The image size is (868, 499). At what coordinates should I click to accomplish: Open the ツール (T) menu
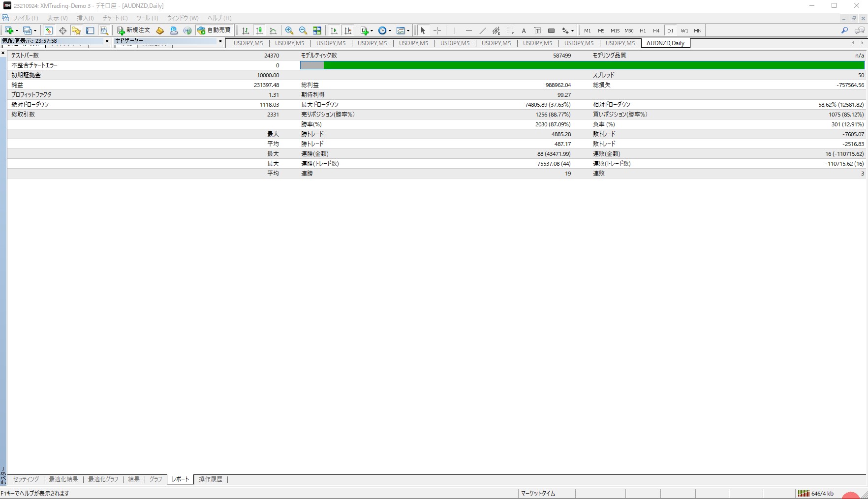(x=148, y=18)
